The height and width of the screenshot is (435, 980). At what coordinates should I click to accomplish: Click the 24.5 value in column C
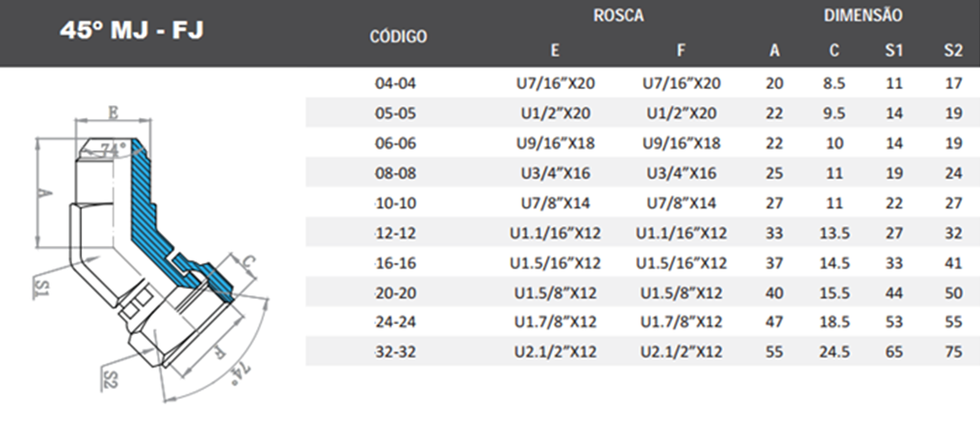[835, 352]
